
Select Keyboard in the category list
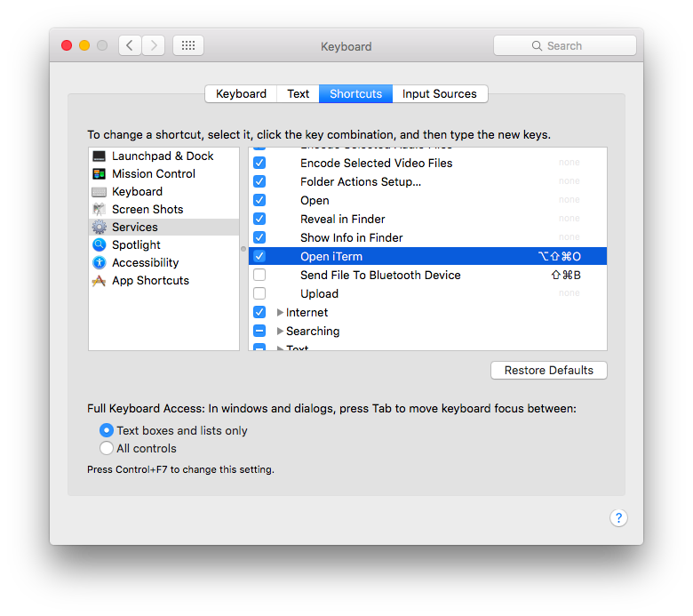(x=164, y=191)
